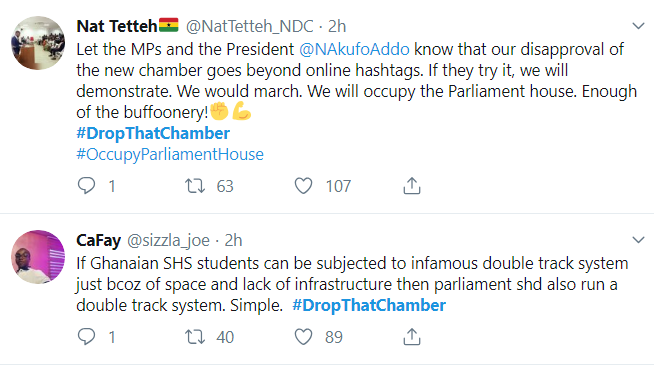This screenshot has width=654, height=367.
Task: Open the @sizzla_joe handle
Action: pos(168,241)
